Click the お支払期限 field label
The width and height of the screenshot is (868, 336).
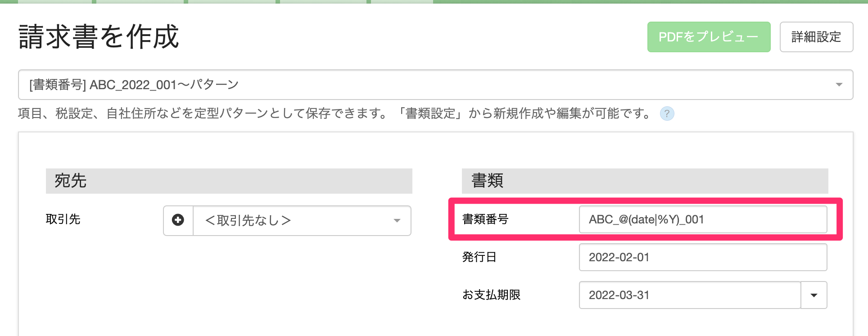pyautogui.click(x=491, y=295)
